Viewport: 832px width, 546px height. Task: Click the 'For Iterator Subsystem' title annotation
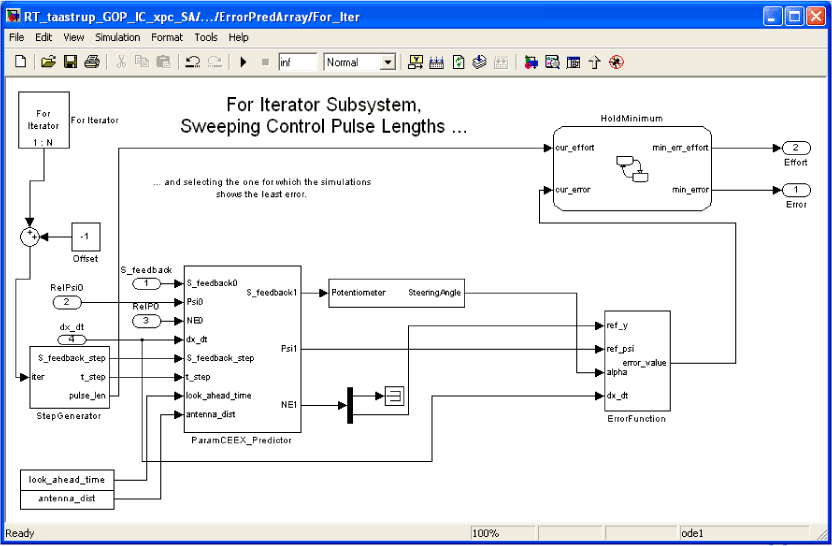[324, 115]
